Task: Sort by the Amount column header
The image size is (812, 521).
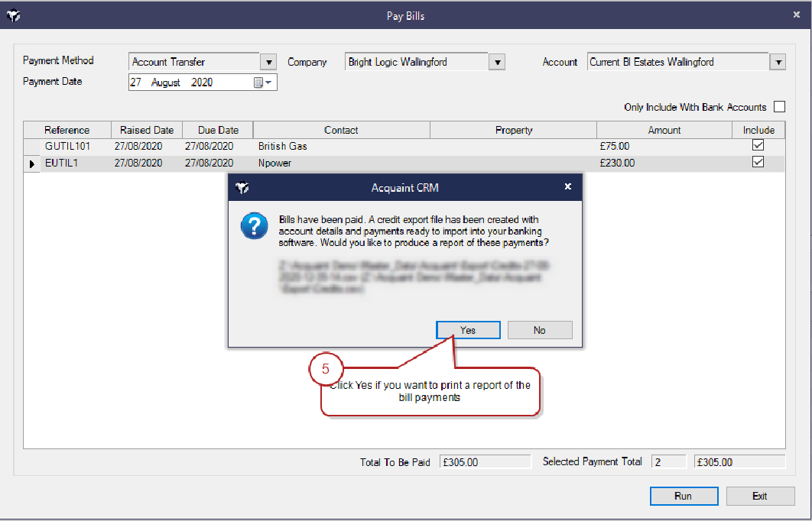Action: (x=664, y=130)
